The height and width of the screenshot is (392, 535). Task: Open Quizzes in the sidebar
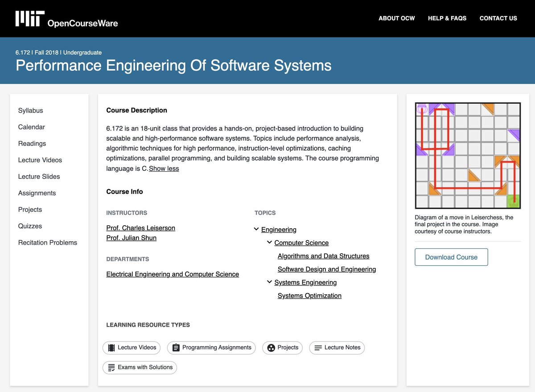click(x=30, y=226)
